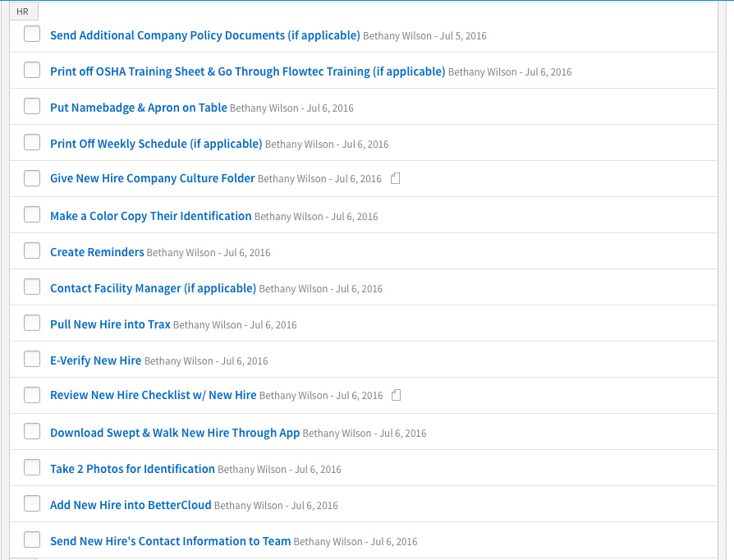
Task: Open the Contact Facility Manager task
Action: point(153,288)
